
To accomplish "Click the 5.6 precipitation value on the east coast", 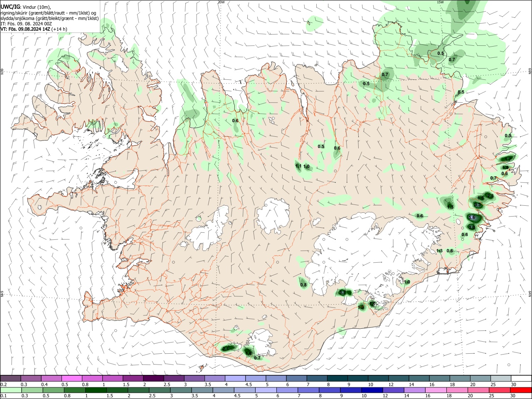I will 472,217.
